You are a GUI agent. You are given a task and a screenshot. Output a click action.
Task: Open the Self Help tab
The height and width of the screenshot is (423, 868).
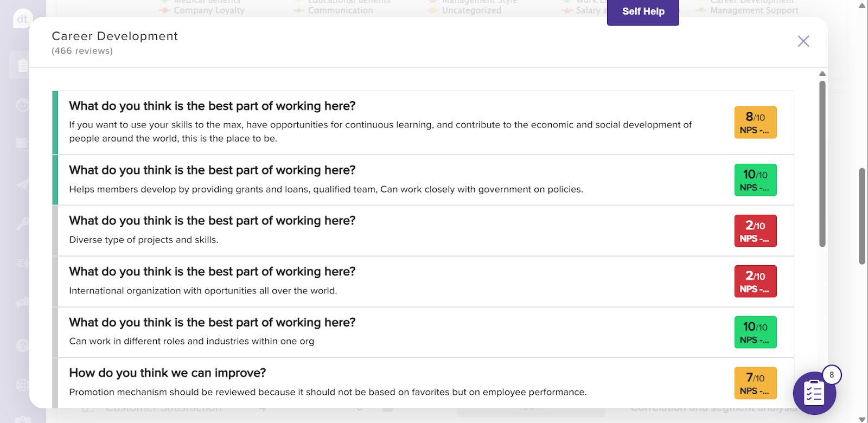pyautogui.click(x=643, y=11)
